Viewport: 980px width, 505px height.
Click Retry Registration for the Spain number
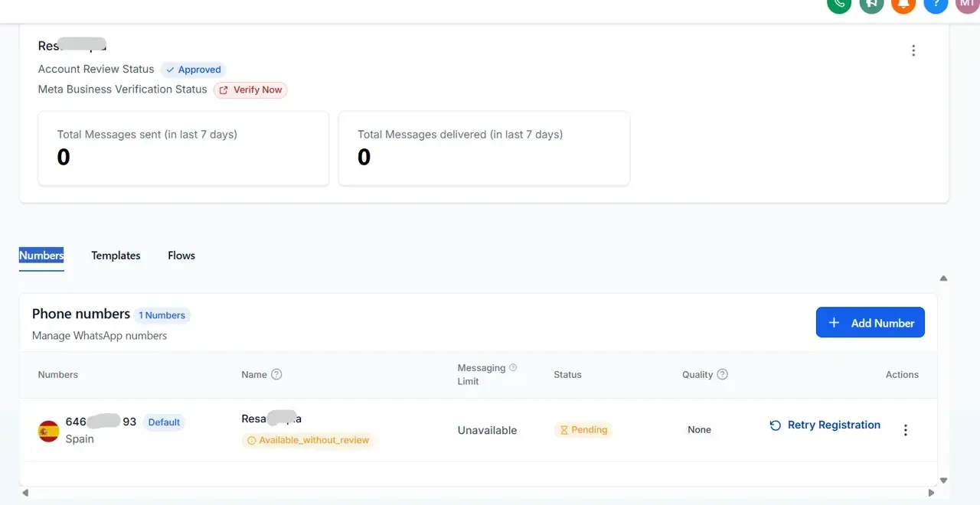click(825, 425)
